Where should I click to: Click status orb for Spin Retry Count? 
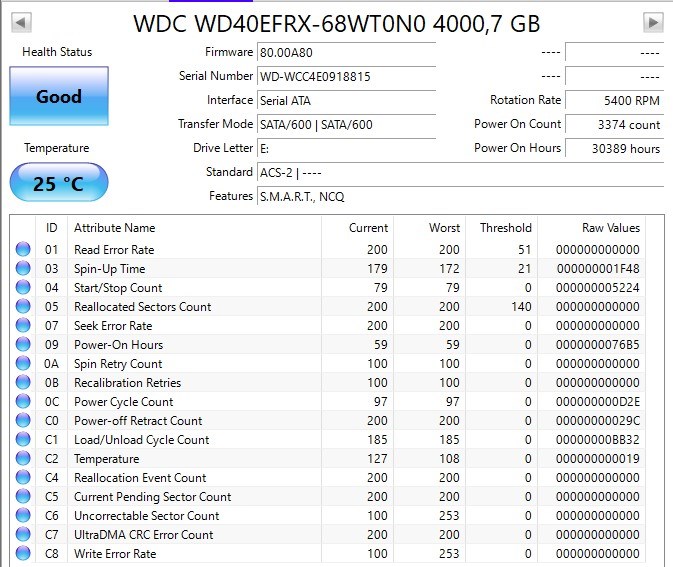(23, 364)
